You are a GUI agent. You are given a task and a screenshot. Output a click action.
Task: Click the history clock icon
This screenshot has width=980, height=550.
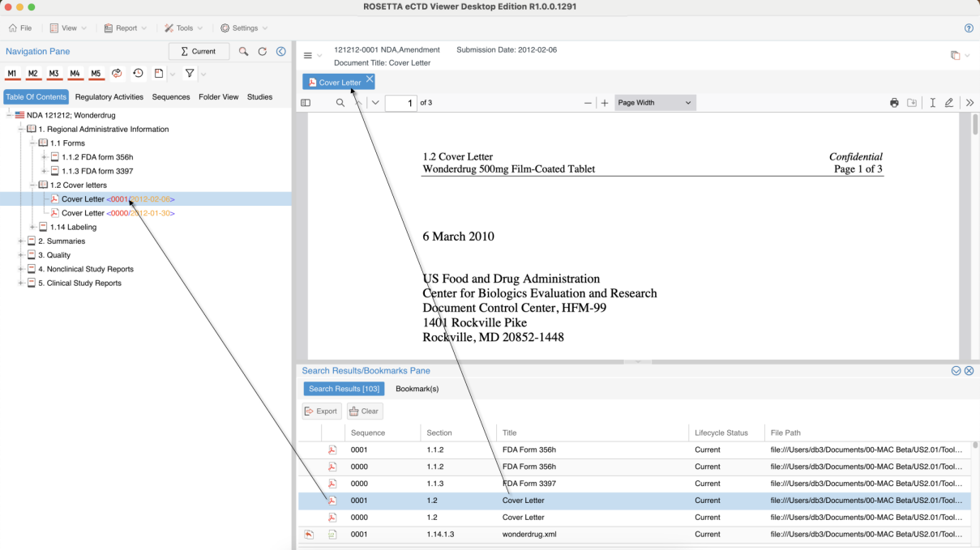tap(139, 74)
